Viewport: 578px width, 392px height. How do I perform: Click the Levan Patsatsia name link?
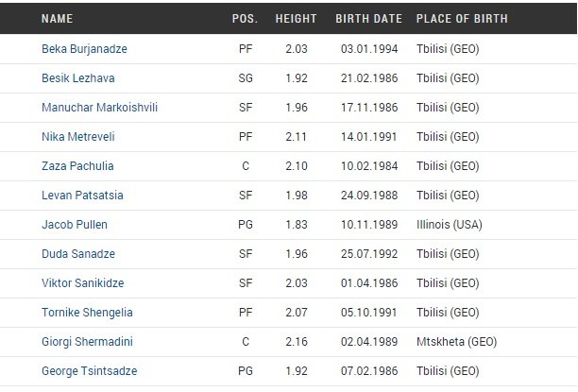tap(82, 196)
